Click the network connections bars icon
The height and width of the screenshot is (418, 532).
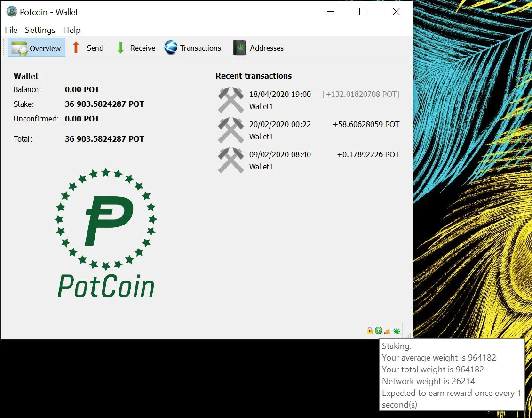pyautogui.click(x=388, y=330)
